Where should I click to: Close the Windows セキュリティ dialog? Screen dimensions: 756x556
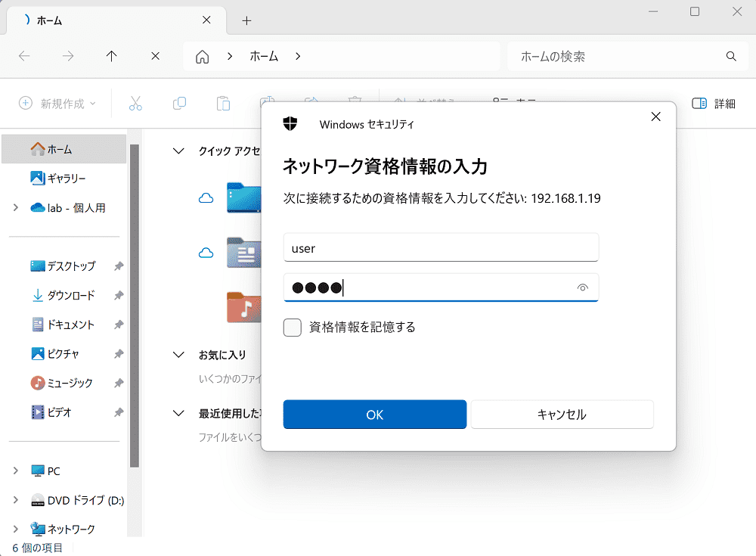(x=655, y=116)
